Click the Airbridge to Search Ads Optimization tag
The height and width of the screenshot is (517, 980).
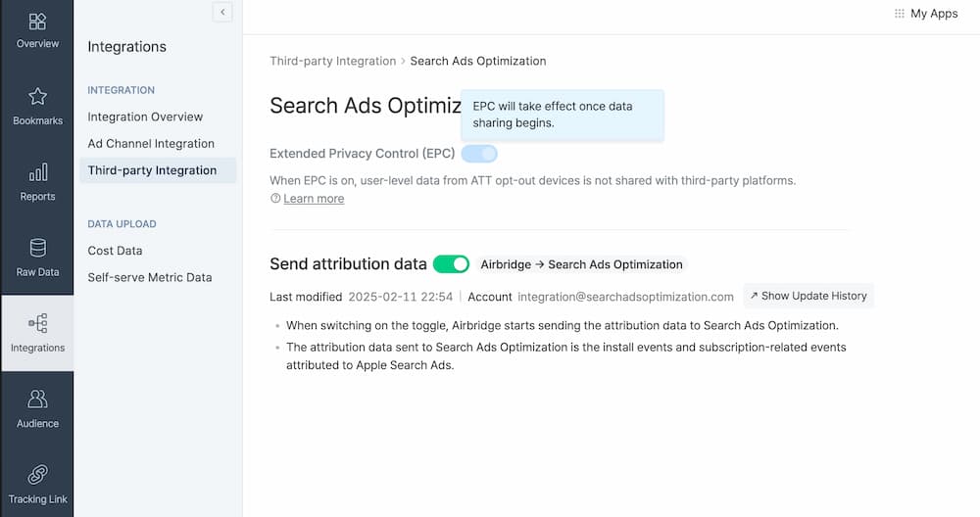pyautogui.click(x=581, y=264)
